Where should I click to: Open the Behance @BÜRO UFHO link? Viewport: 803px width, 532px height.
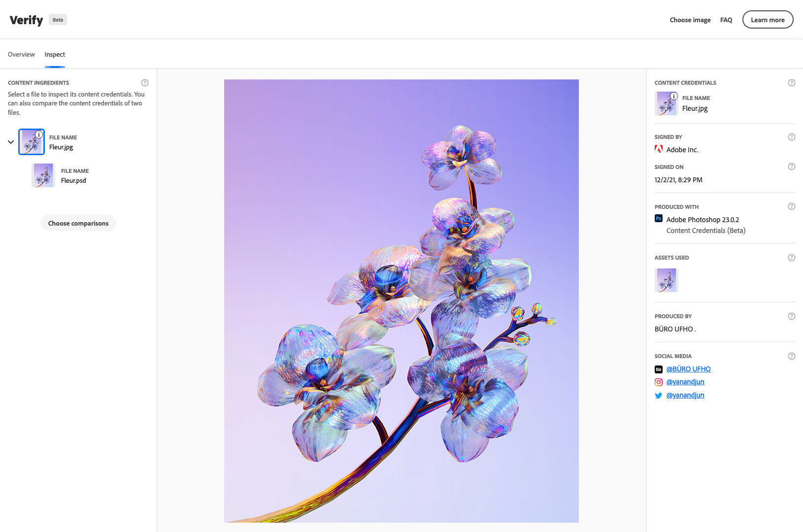point(688,369)
